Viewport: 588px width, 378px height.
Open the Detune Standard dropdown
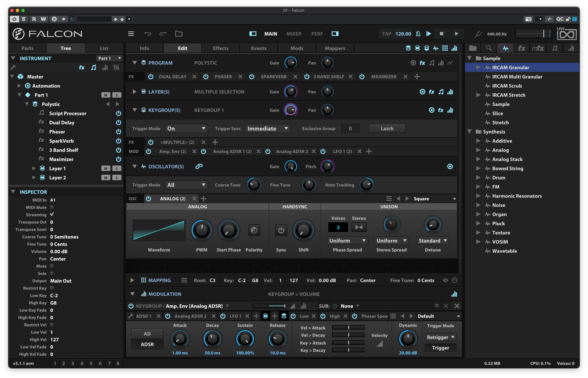pos(433,241)
